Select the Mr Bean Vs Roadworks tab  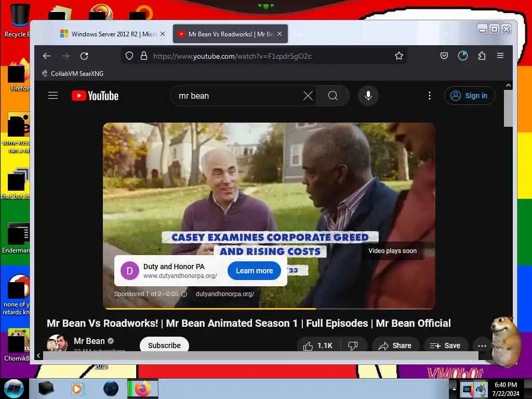point(230,34)
